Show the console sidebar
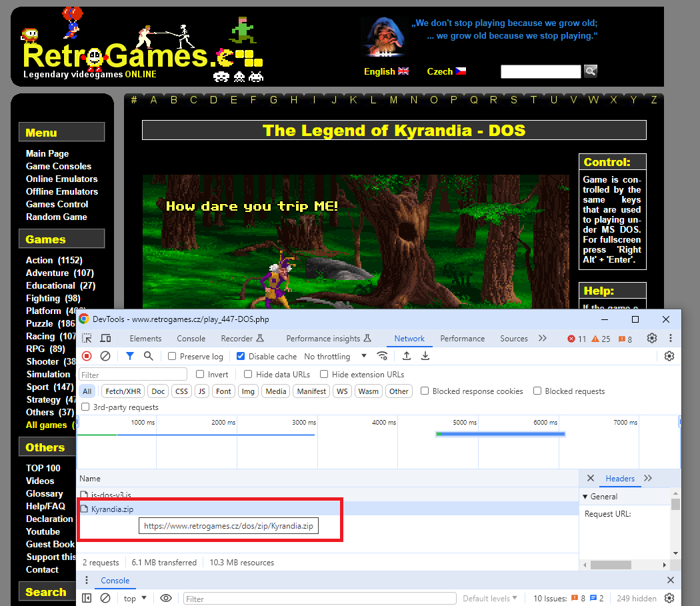 [87, 598]
